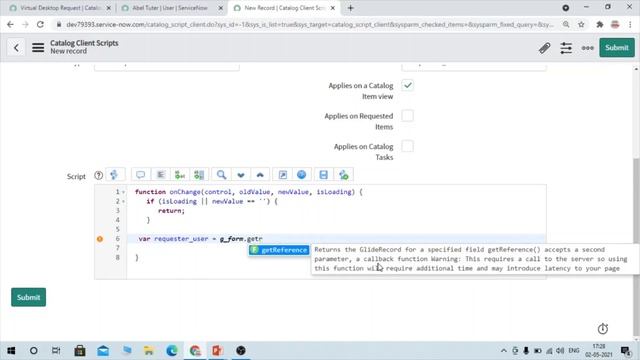Click the browser address bar URL
The image size is (640, 360).
tap(310, 24)
